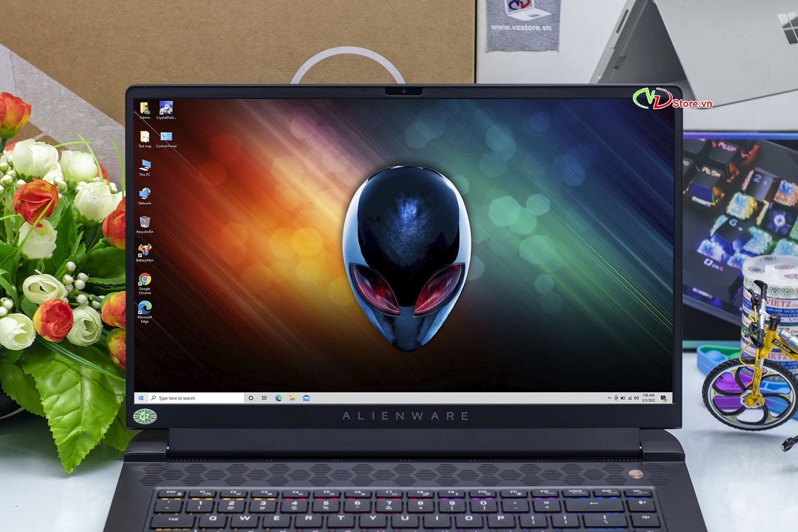Open the Wi-Fi network tray icon
Screen dimensions: 798x532
pos(629,398)
